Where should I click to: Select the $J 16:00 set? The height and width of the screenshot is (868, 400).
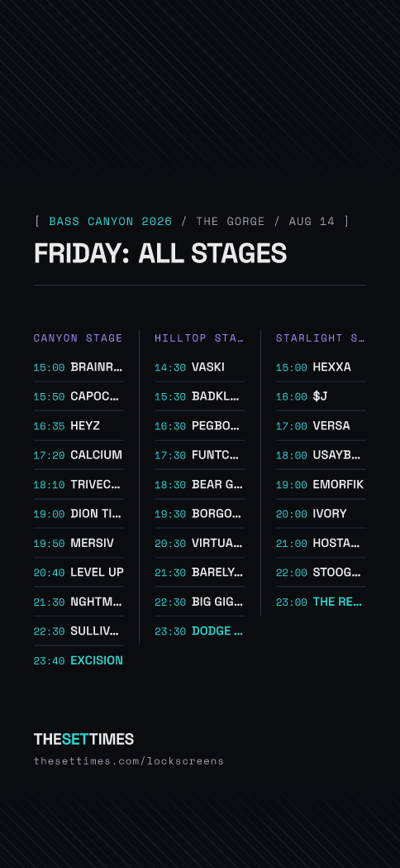pyautogui.click(x=321, y=396)
